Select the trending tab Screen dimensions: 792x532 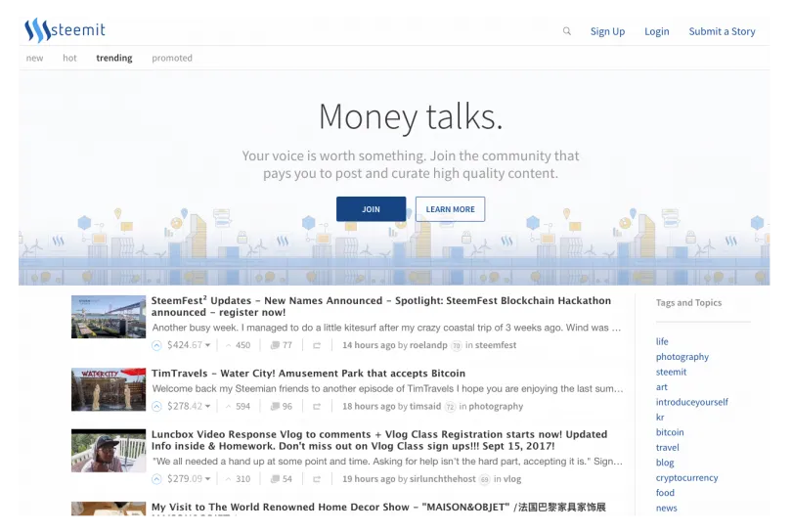(114, 58)
